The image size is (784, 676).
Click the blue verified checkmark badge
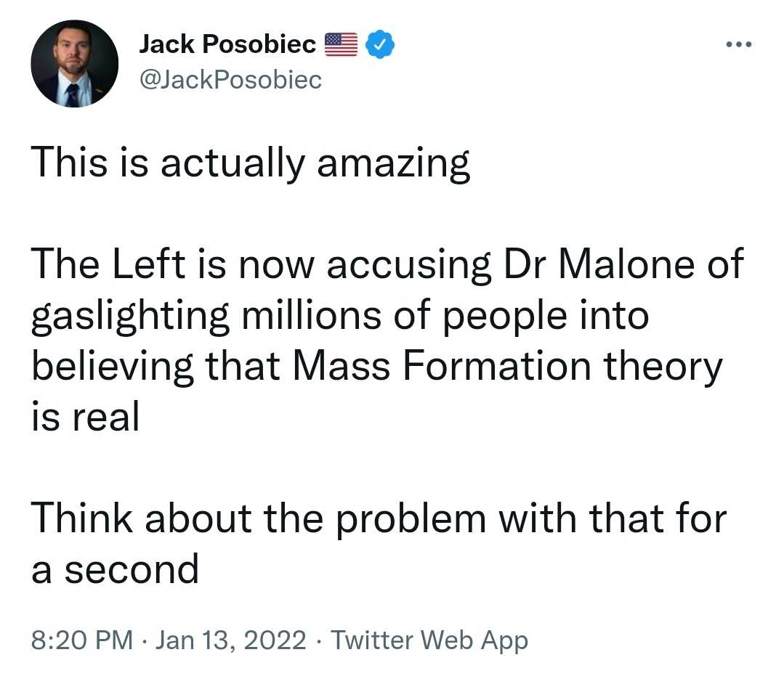click(x=380, y=44)
